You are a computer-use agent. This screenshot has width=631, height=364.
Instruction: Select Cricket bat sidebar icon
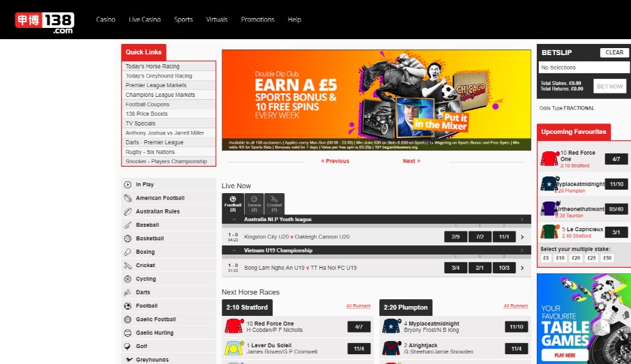click(128, 266)
